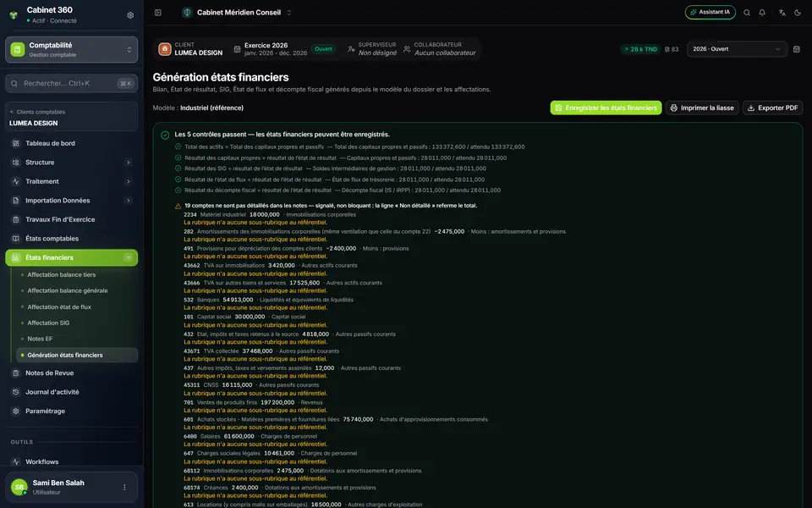This screenshot has width=812, height=508.
Task: Click the orange LUMEA DESIGN client icon
Action: pos(165,49)
